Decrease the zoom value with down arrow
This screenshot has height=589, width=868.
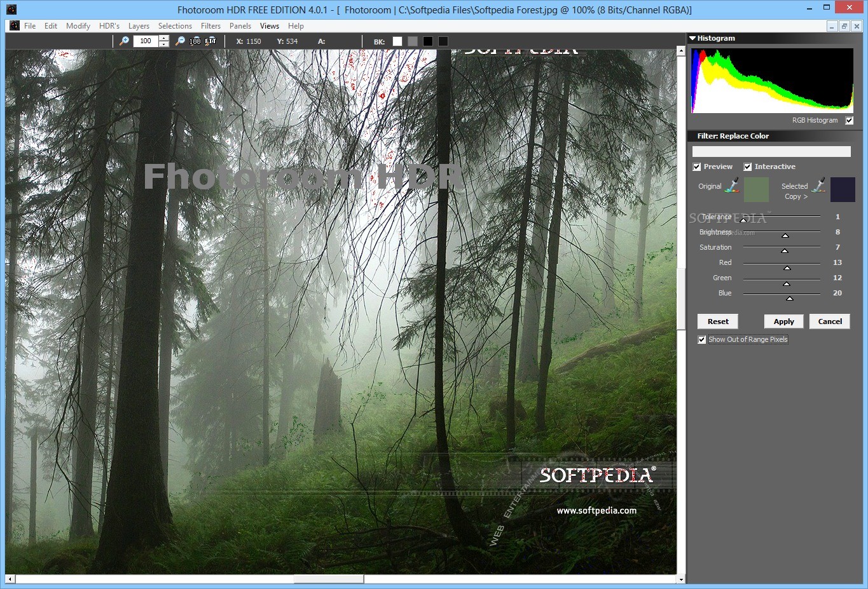coord(164,44)
